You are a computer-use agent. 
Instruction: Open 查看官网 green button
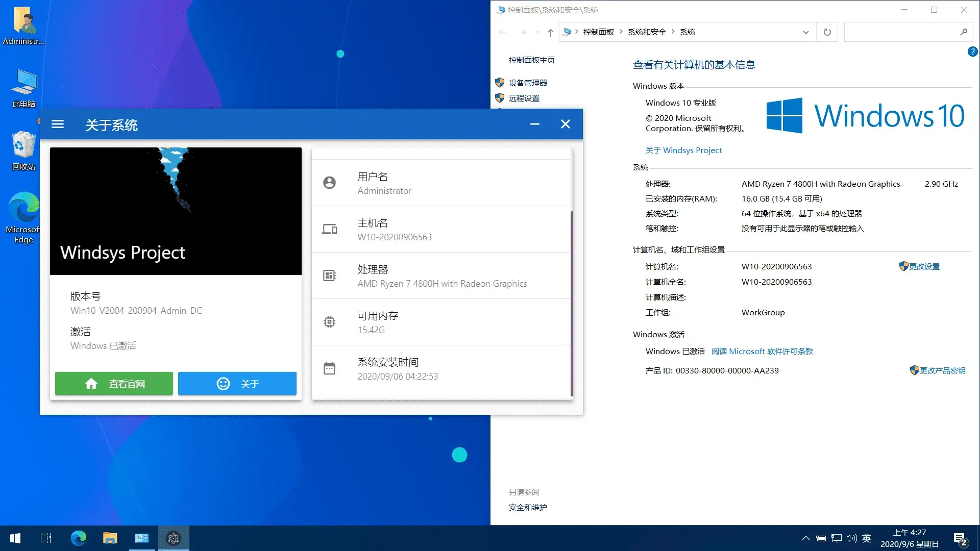point(114,384)
